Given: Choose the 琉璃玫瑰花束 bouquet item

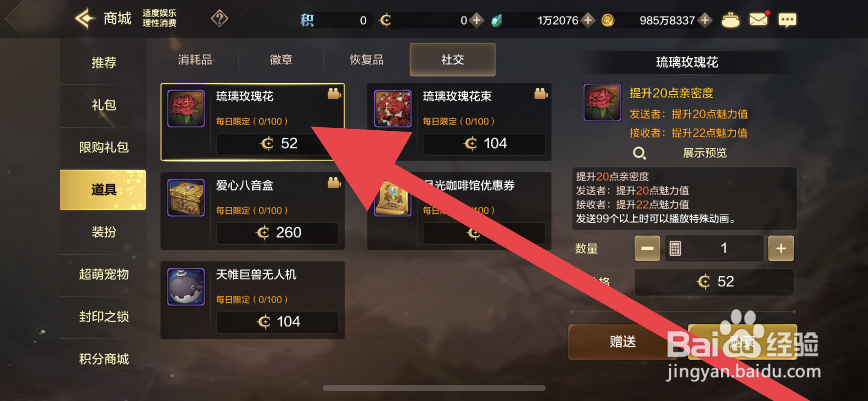Looking at the screenshot, I should (459, 122).
